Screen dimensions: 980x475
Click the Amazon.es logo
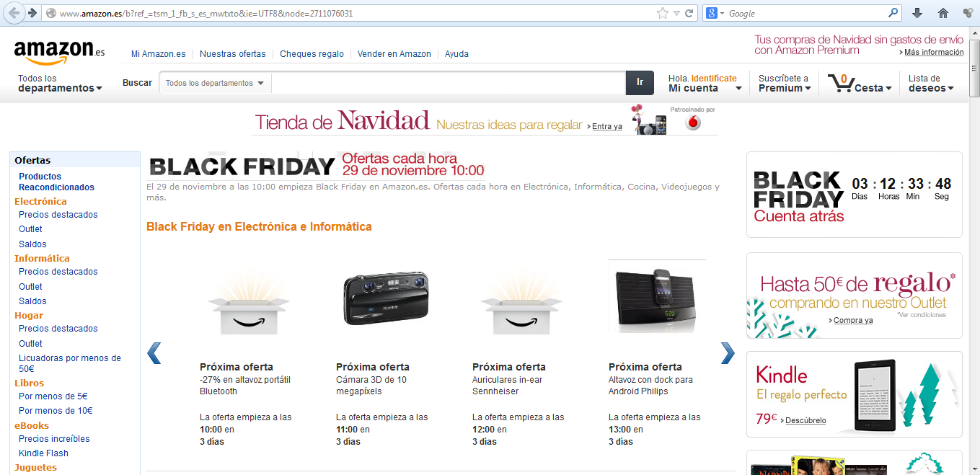[x=59, y=51]
